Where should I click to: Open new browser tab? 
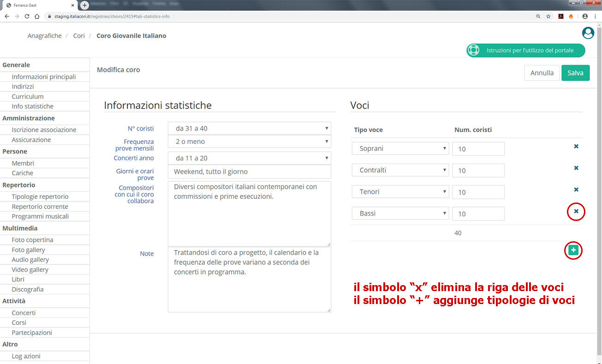(84, 5)
